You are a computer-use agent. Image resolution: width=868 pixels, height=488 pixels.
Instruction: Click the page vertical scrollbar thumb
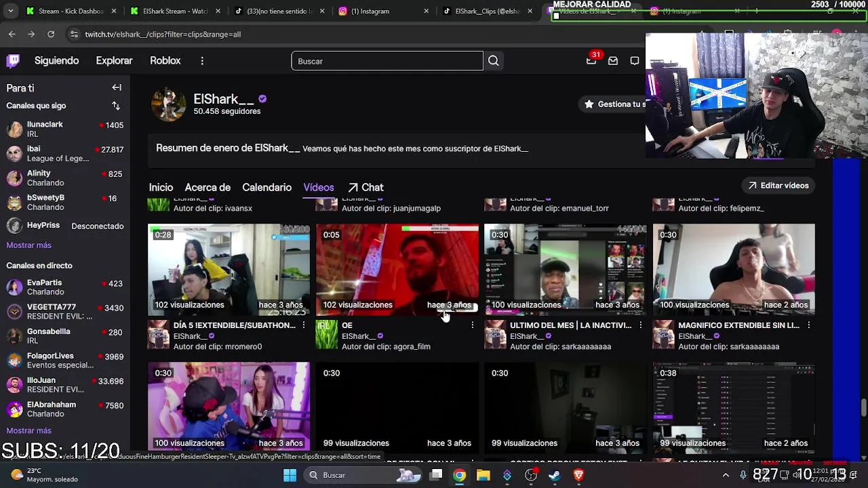click(x=863, y=408)
